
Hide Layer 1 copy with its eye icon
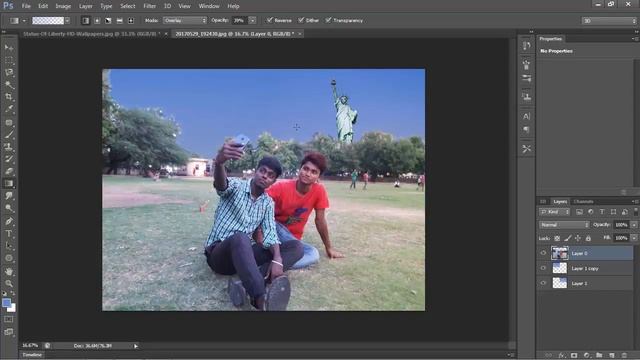point(543,268)
